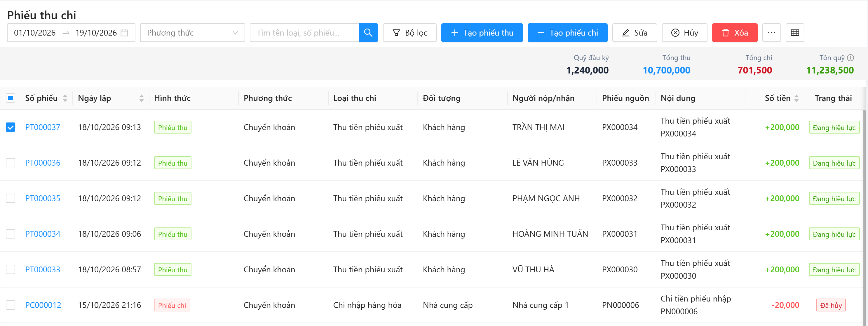This screenshot has height=326, width=868.
Task: Open the Bộ lọc filter button
Action: [x=409, y=33]
